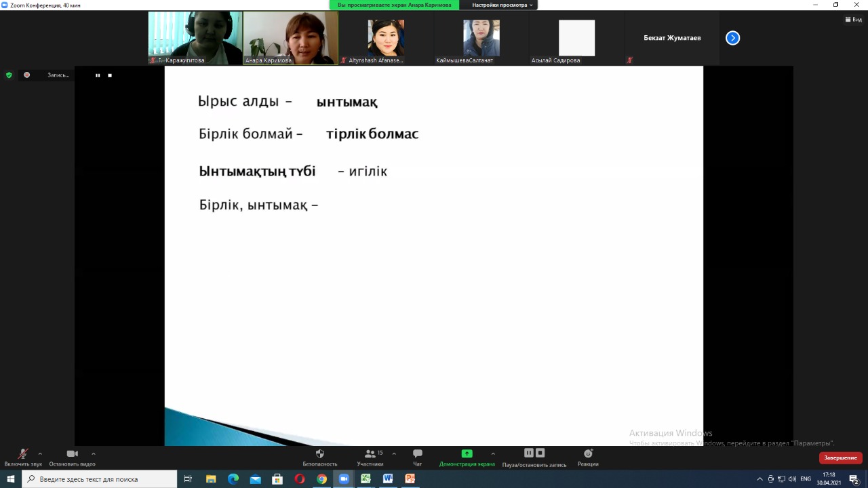The width and height of the screenshot is (868, 488).
Task: Open audio options arrow next to microphone
Action: click(x=40, y=454)
